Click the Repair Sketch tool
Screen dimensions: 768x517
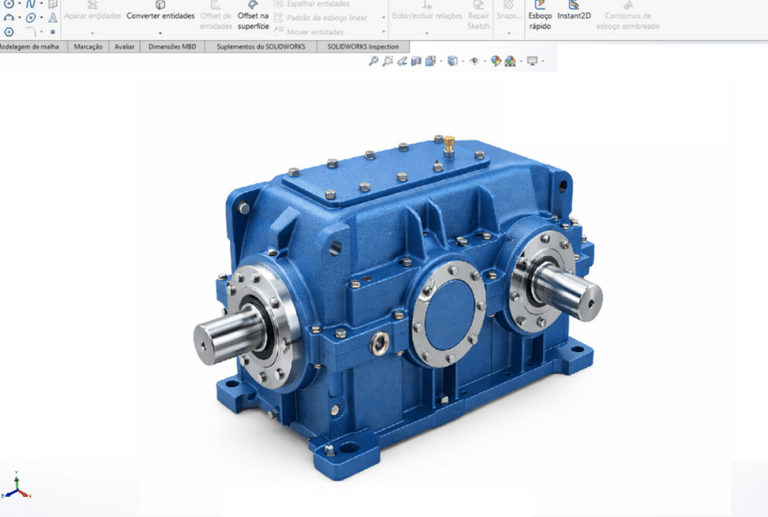click(478, 16)
